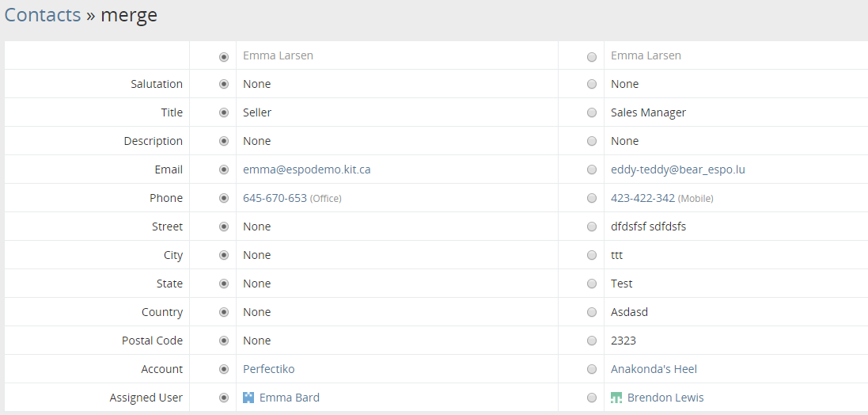This screenshot has height=415, width=868.
Task: Click the eddy-teddy@bear_espo.lu email link
Action: point(677,169)
